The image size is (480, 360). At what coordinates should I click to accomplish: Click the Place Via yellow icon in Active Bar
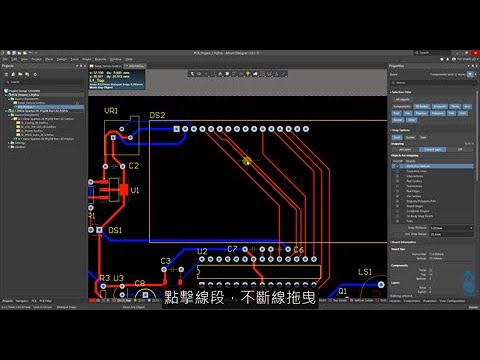point(248,74)
